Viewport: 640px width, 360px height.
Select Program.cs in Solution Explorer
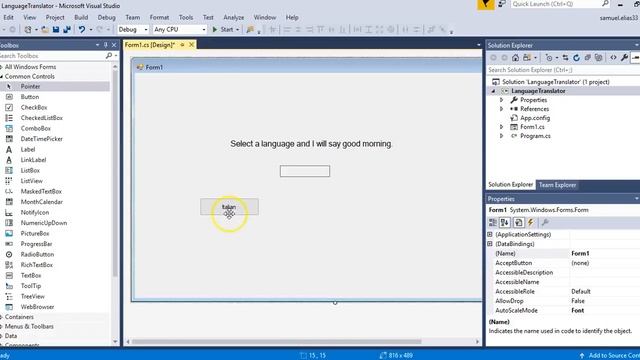(x=535, y=136)
